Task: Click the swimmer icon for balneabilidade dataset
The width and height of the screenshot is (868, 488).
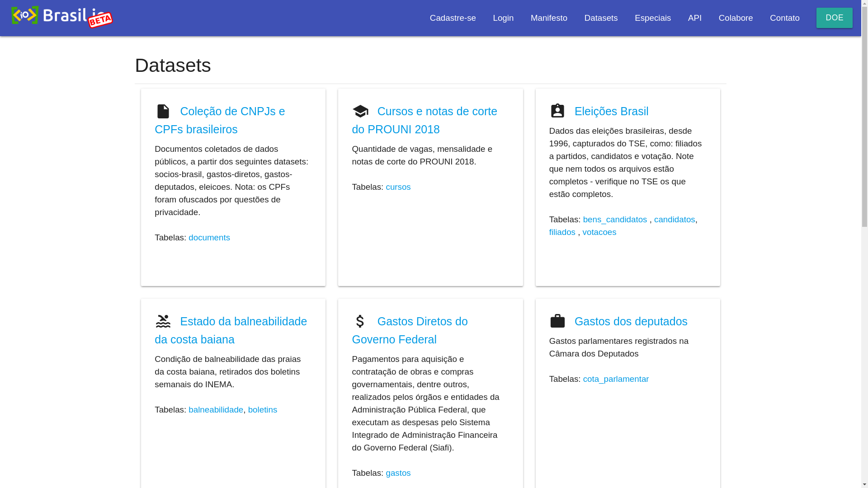Action: 163,321
